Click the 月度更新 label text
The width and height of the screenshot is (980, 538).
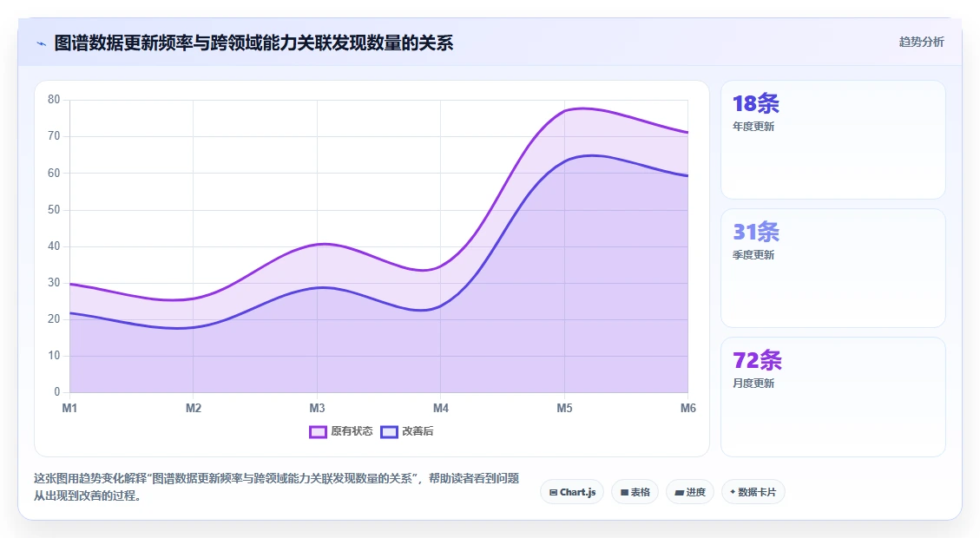[x=753, y=383]
